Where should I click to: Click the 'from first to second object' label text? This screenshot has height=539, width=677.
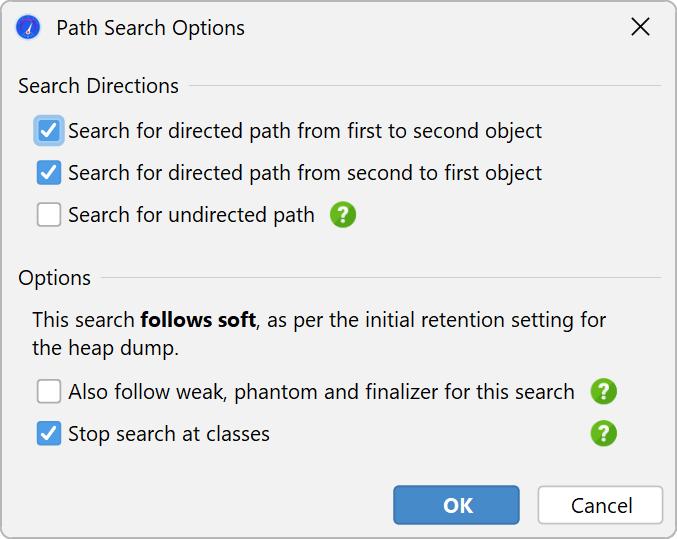point(420,131)
